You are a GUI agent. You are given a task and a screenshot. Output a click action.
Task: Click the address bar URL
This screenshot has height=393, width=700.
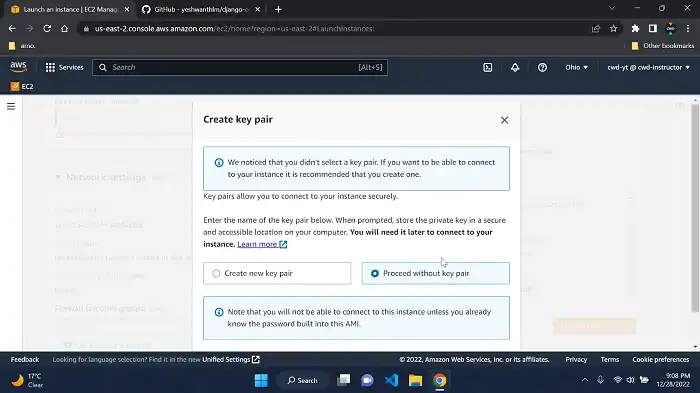click(234, 29)
